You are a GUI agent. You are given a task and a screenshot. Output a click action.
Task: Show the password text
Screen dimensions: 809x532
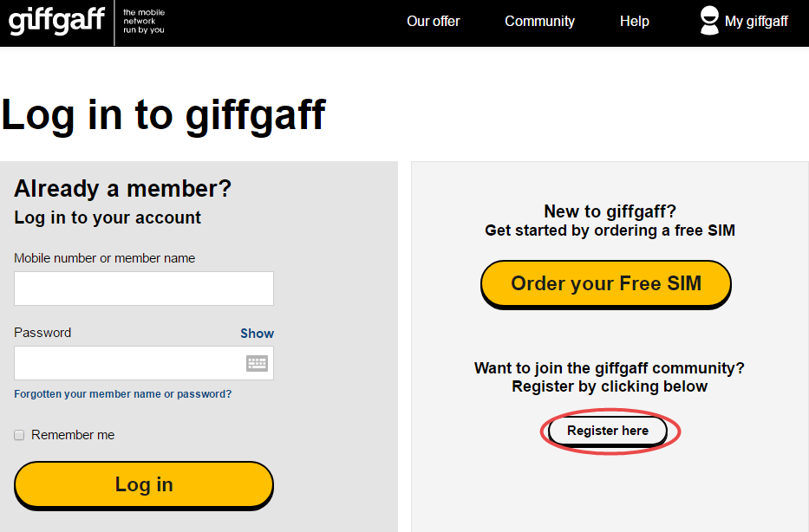click(x=257, y=334)
